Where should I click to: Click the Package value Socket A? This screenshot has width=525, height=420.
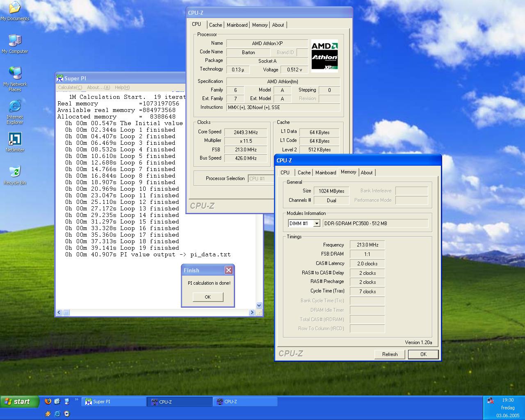(267, 61)
